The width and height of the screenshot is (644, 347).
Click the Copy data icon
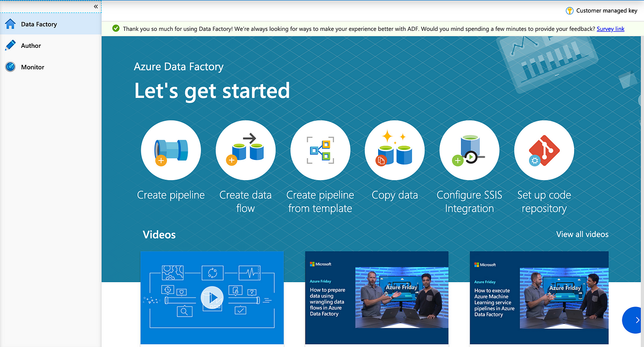(395, 150)
